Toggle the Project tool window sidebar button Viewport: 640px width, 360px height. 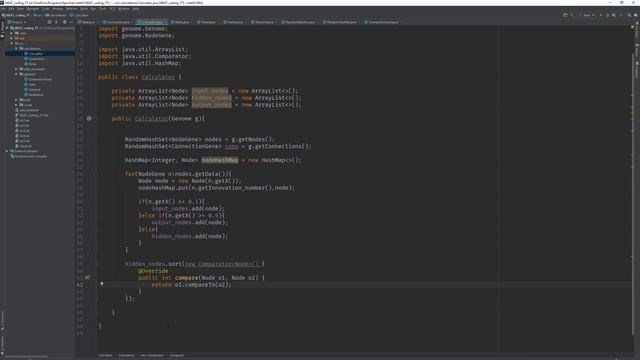[2, 30]
